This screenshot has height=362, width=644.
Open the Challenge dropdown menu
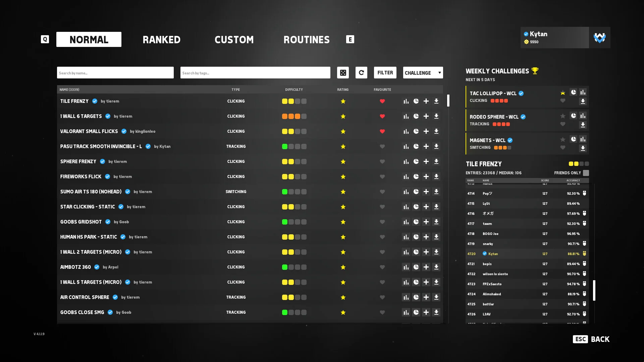pos(422,72)
